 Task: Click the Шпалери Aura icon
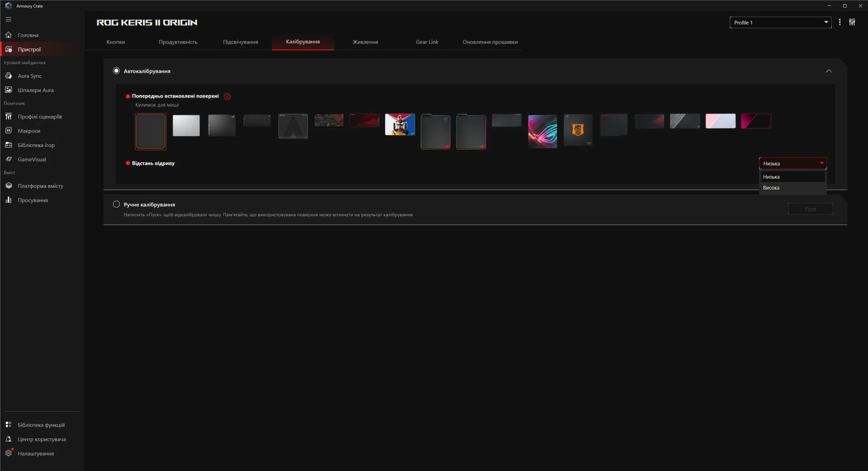9,90
